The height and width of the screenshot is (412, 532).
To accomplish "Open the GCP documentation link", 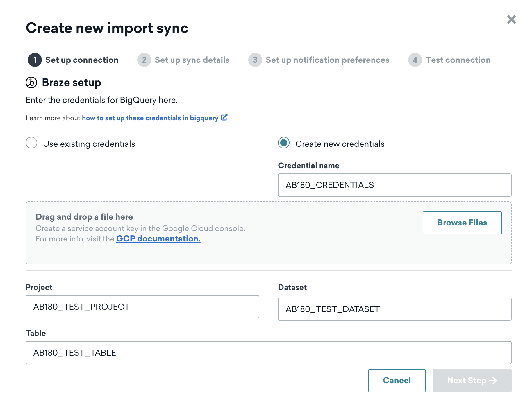I will point(158,239).
